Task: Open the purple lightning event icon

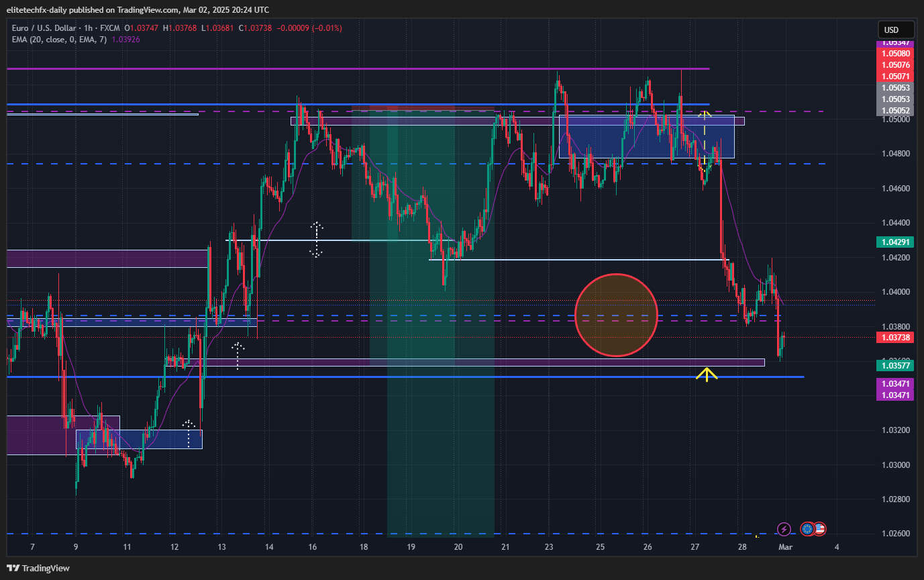Action: 784,529
